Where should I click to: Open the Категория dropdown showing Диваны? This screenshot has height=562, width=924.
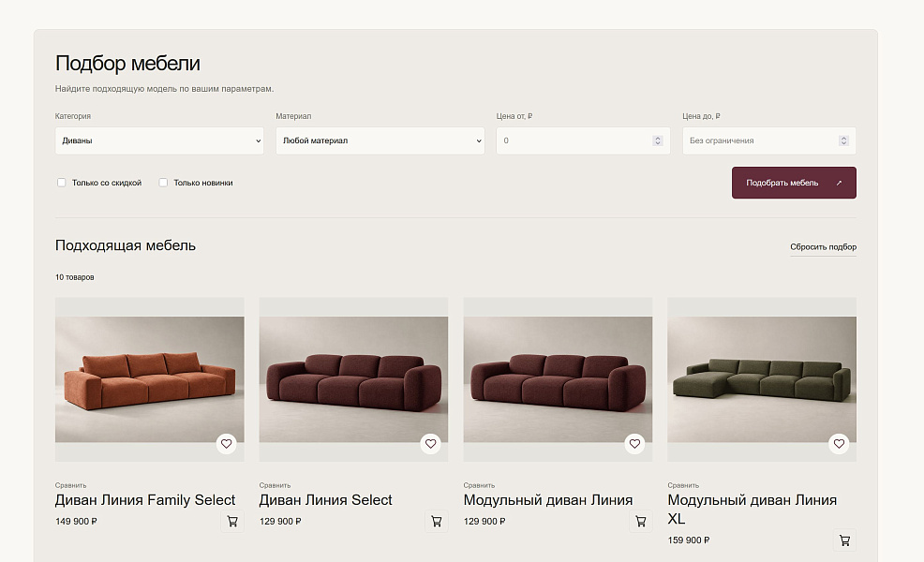coord(159,140)
